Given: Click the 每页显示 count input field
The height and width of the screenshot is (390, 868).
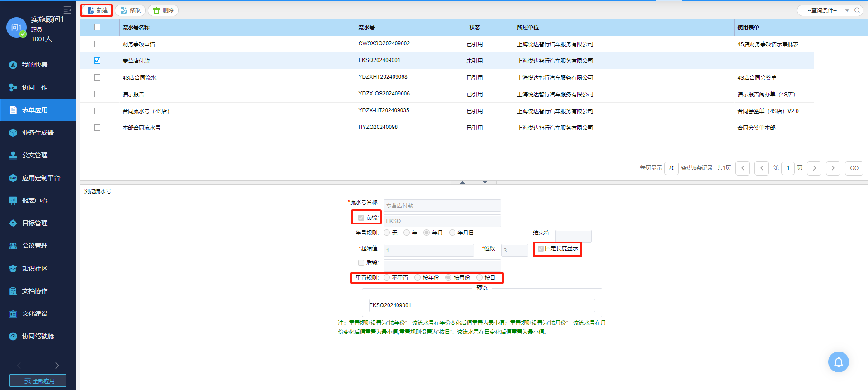Looking at the screenshot, I should click(x=671, y=168).
